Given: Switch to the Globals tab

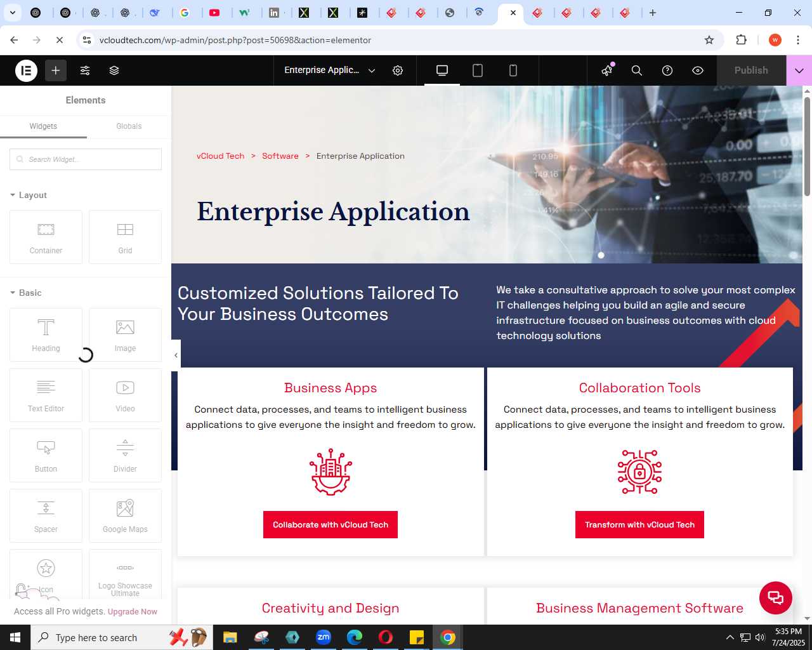Looking at the screenshot, I should point(129,126).
